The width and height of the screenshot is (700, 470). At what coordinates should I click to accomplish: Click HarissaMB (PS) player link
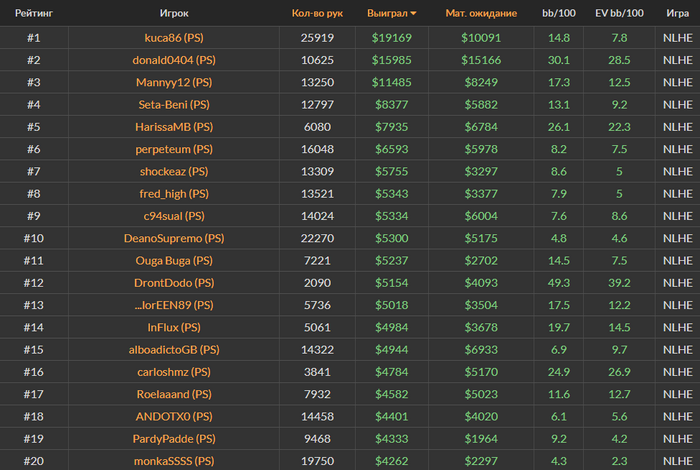pos(174,127)
